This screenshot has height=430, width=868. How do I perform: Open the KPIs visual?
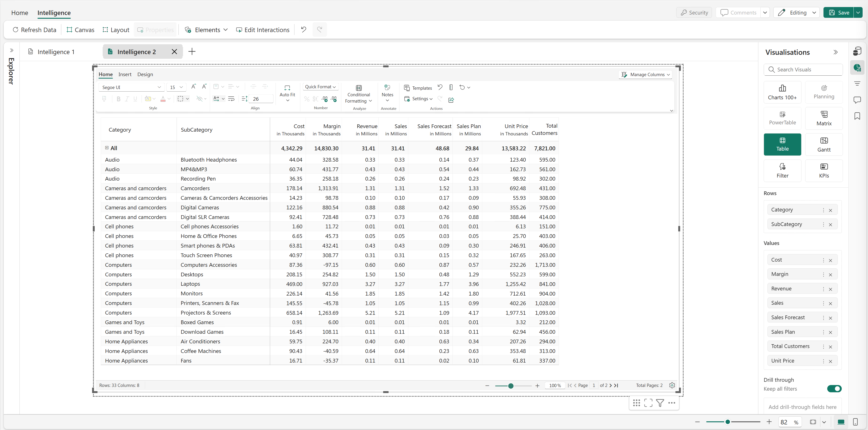[x=823, y=170]
